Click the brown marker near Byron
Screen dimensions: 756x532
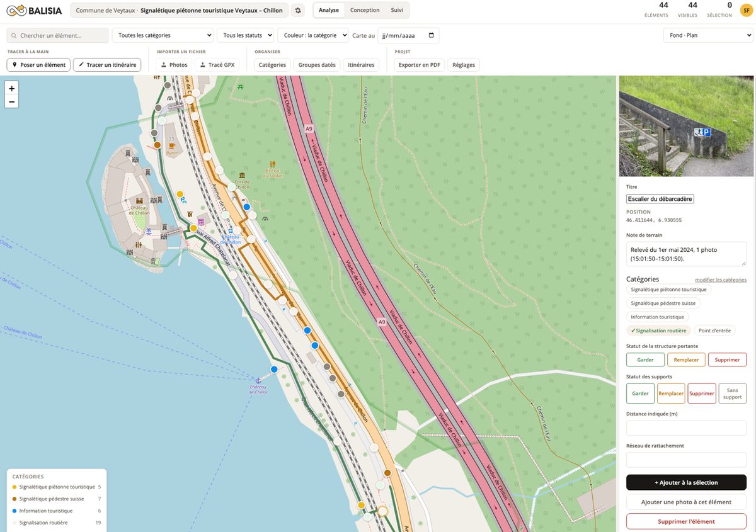tap(157, 145)
